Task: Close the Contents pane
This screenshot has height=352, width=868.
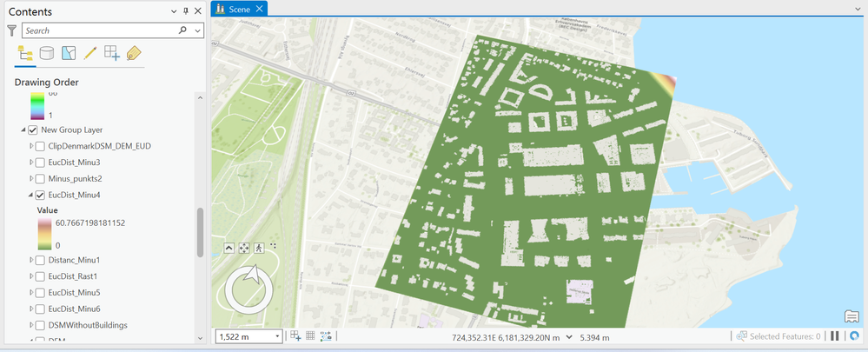Action: click(197, 11)
